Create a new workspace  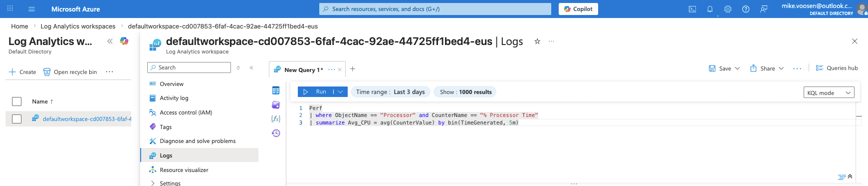22,72
